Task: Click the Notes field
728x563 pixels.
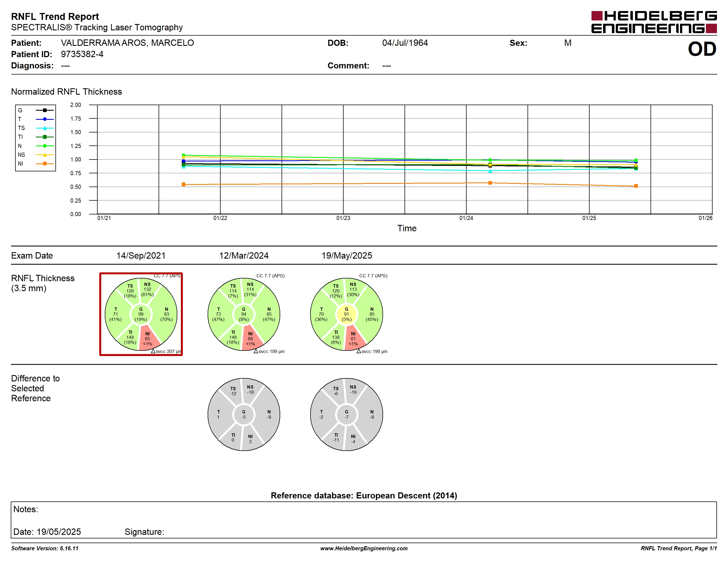Action: [364, 520]
